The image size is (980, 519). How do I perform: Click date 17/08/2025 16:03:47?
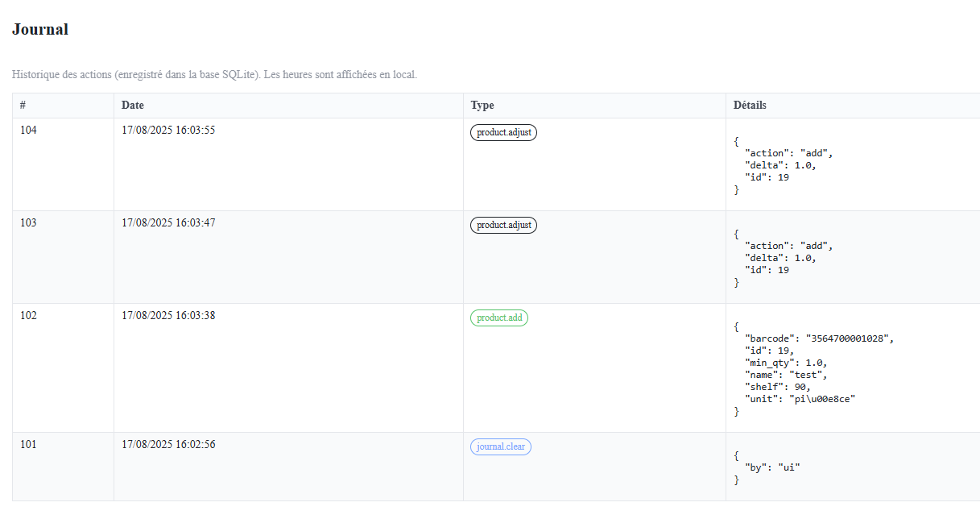click(x=168, y=223)
